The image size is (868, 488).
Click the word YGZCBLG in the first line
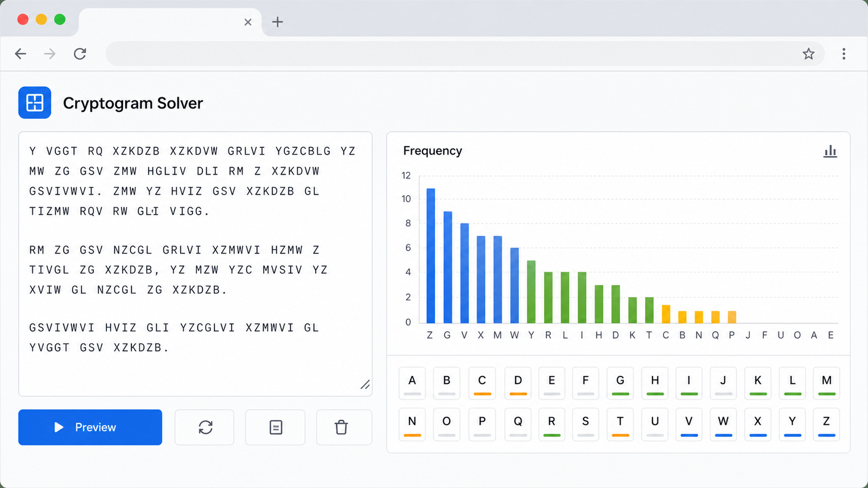coord(303,151)
